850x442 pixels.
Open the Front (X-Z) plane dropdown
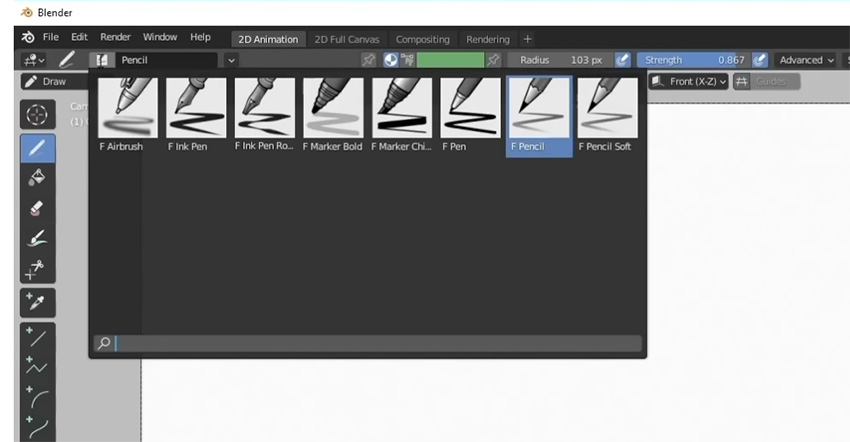[x=688, y=81]
